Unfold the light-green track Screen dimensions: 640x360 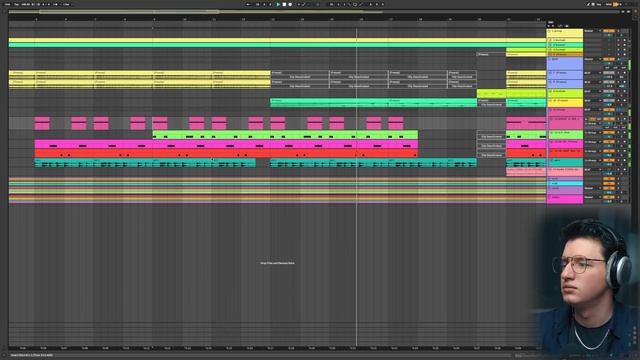click(x=551, y=133)
